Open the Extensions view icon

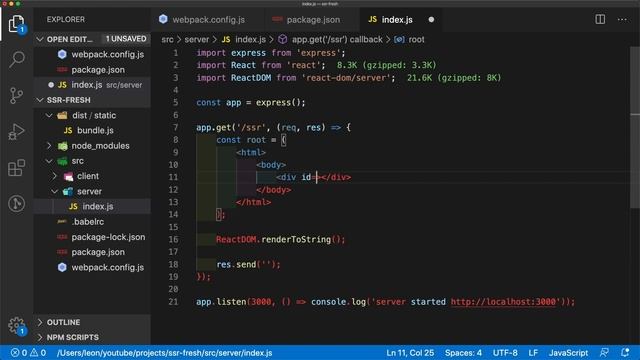[x=16, y=168]
